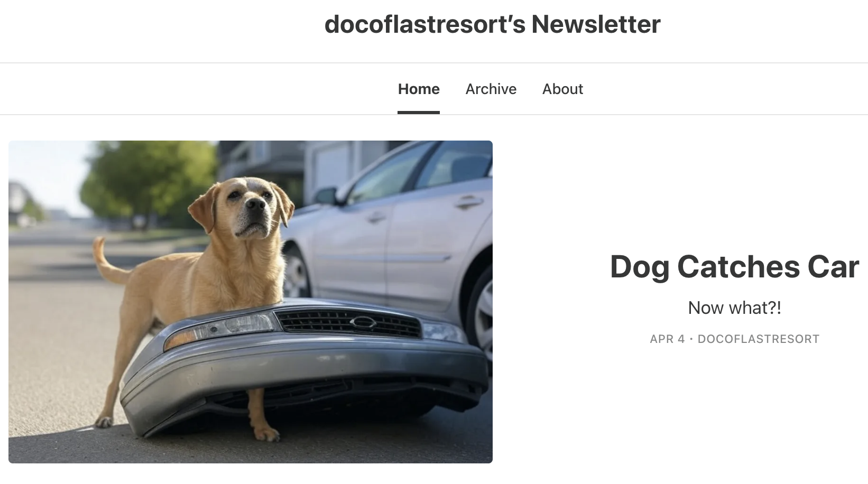Switch to the Archive tab
Image resolution: width=868 pixels, height=484 pixels.
tap(491, 89)
